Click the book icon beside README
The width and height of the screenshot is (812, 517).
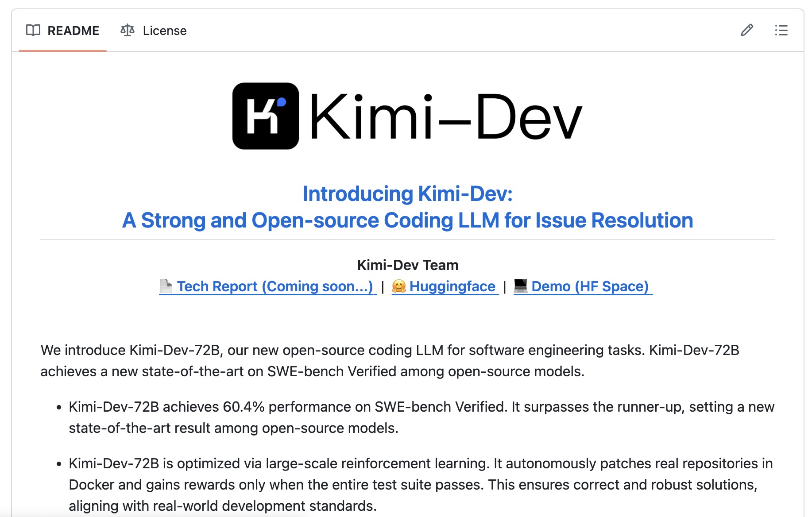[x=33, y=31]
